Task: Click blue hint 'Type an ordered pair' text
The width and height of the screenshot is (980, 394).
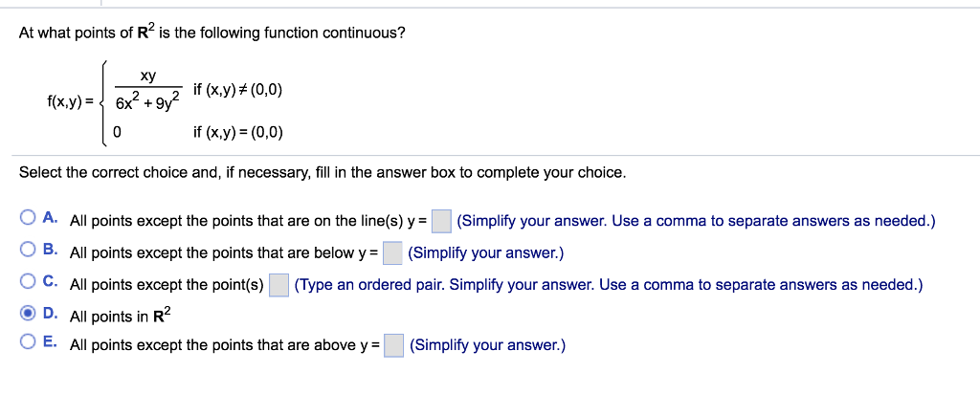Action: 369,285
